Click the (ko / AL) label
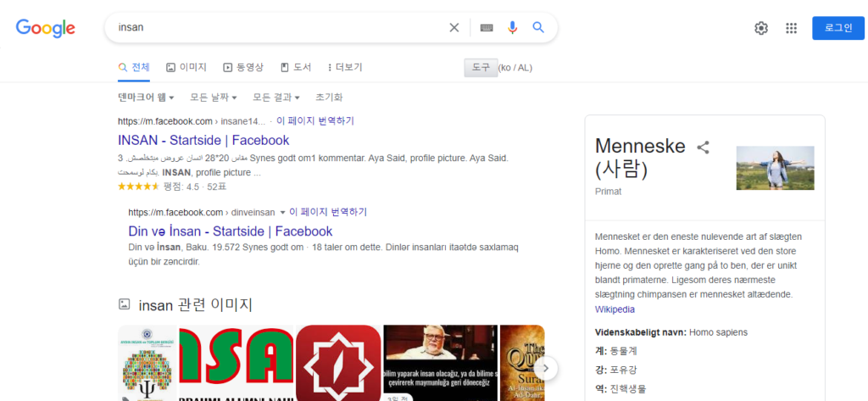 (515, 68)
